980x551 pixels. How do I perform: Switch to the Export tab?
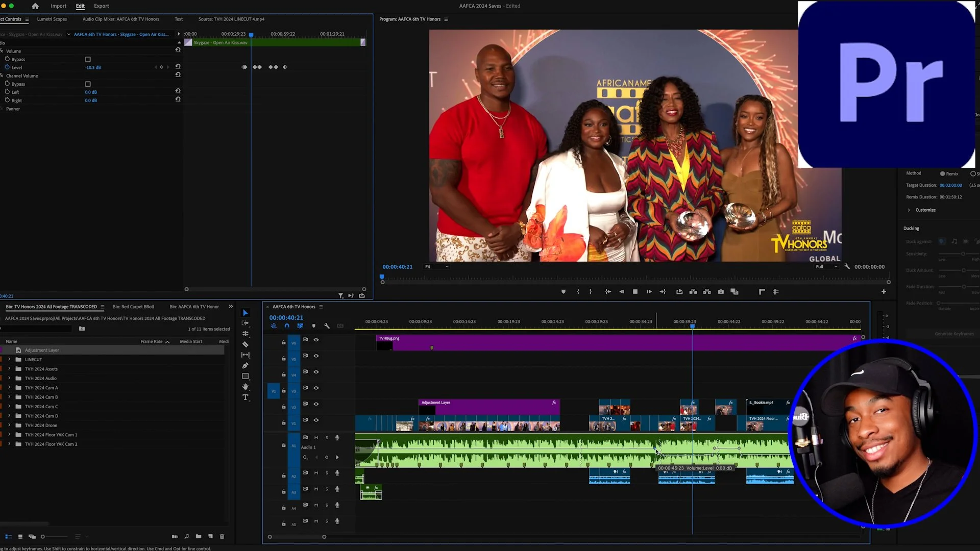101,6
